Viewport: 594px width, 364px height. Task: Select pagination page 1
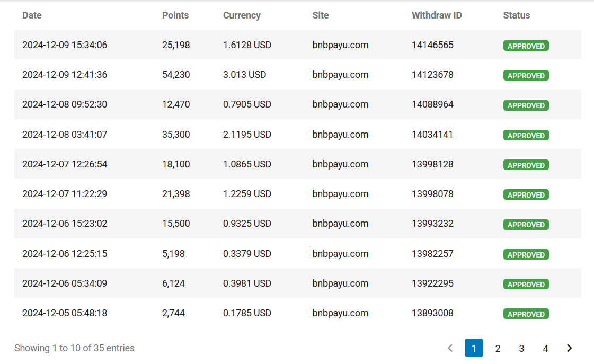point(474,348)
